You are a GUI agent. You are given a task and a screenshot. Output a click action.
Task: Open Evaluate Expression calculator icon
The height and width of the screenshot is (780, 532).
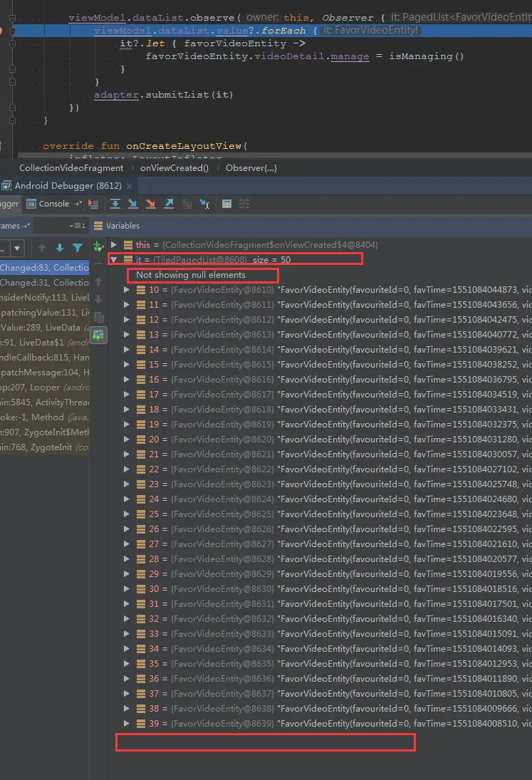226,204
